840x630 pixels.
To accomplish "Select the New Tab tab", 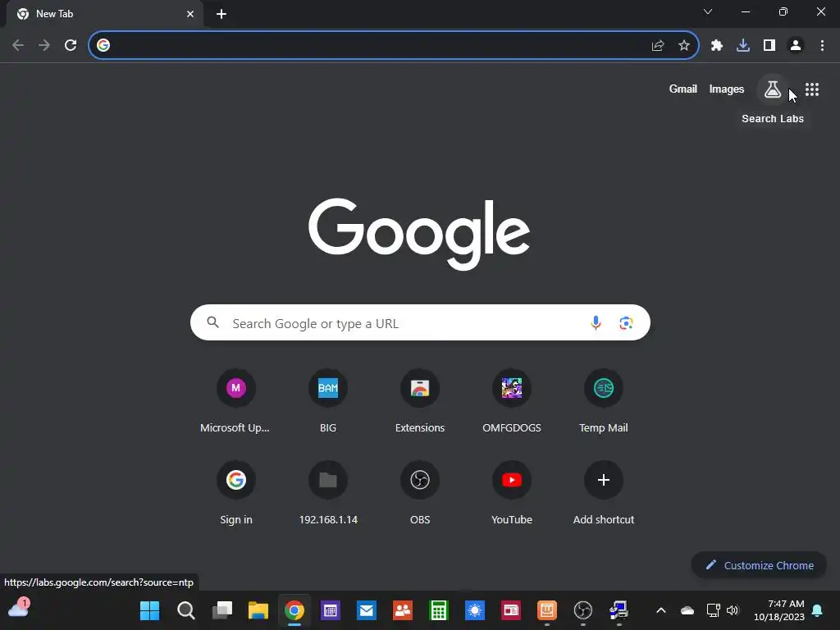I will click(104, 14).
